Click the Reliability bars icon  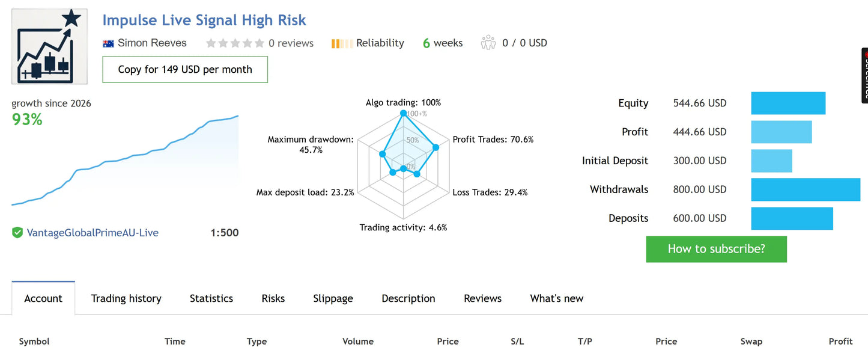[x=342, y=43]
